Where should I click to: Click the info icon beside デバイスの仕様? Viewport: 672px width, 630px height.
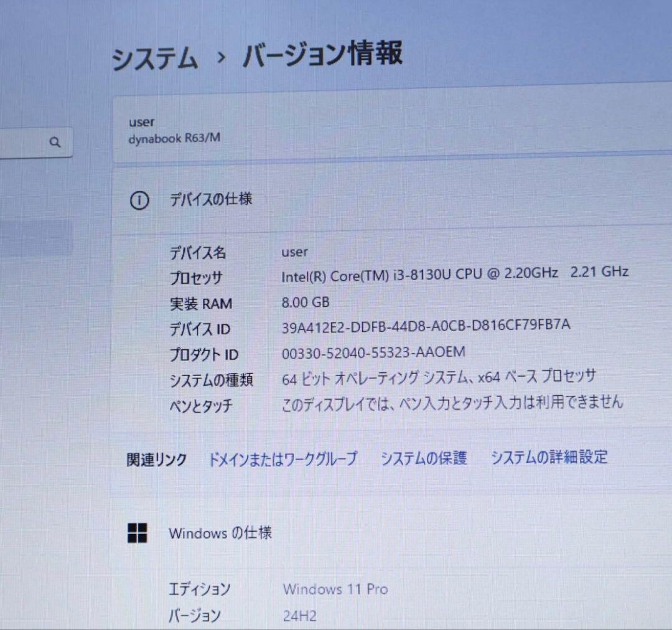click(140, 200)
